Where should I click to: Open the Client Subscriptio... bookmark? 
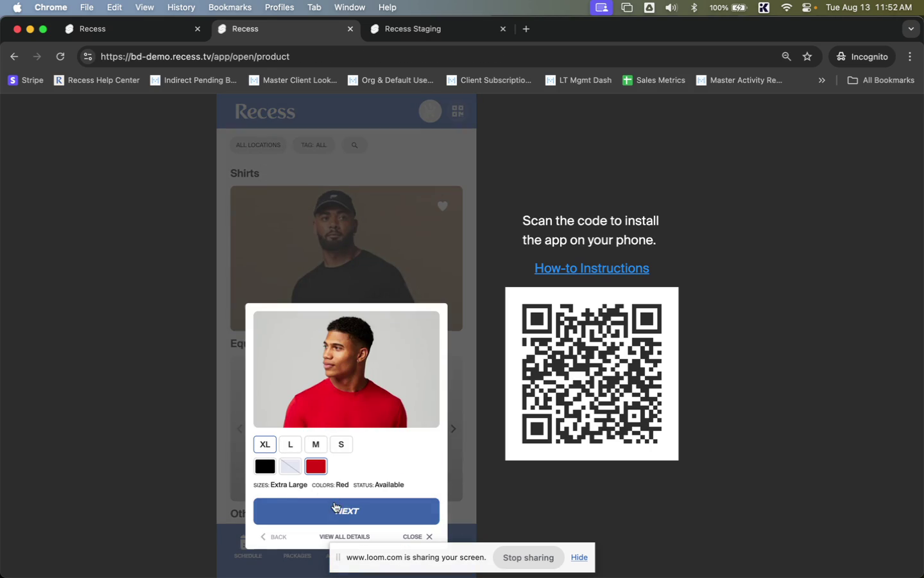[x=490, y=80]
